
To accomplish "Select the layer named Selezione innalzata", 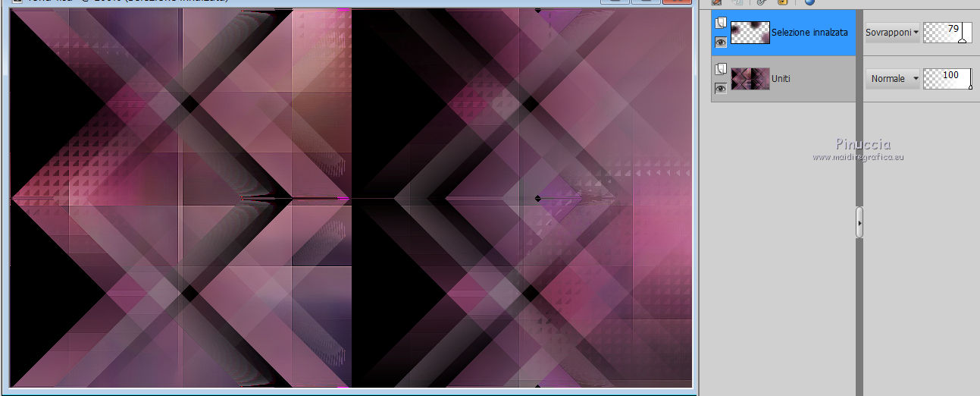I will [x=809, y=33].
